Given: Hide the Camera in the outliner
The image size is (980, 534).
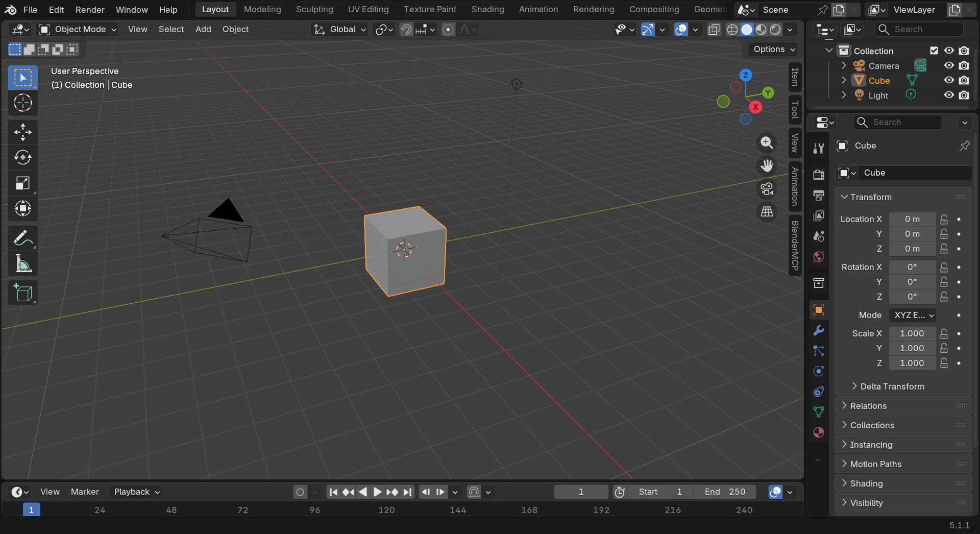Looking at the screenshot, I should click(949, 65).
